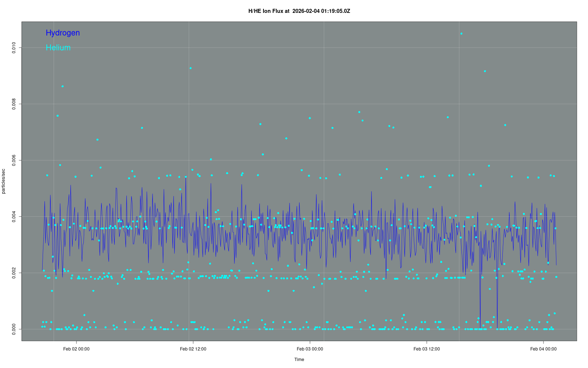Viewport: 588px width, 368px height.
Task: Click the 0.004 y-axis tick label
Action: click(14, 217)
